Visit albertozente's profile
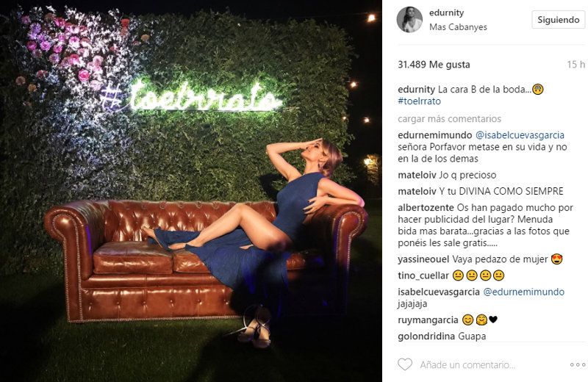This screenshot has width=588, height=382. pyautogui.click(x=426, y=208)
